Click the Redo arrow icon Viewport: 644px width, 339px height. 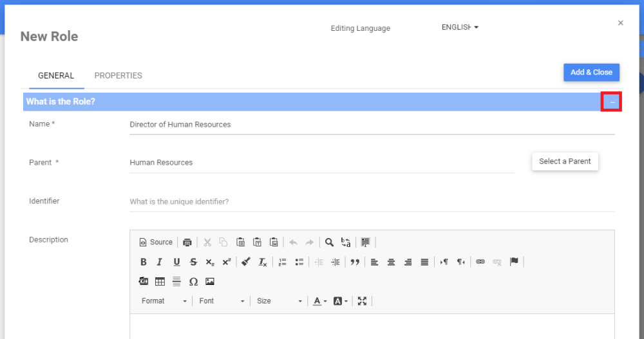pyautogui.click(x=310, y=242)
